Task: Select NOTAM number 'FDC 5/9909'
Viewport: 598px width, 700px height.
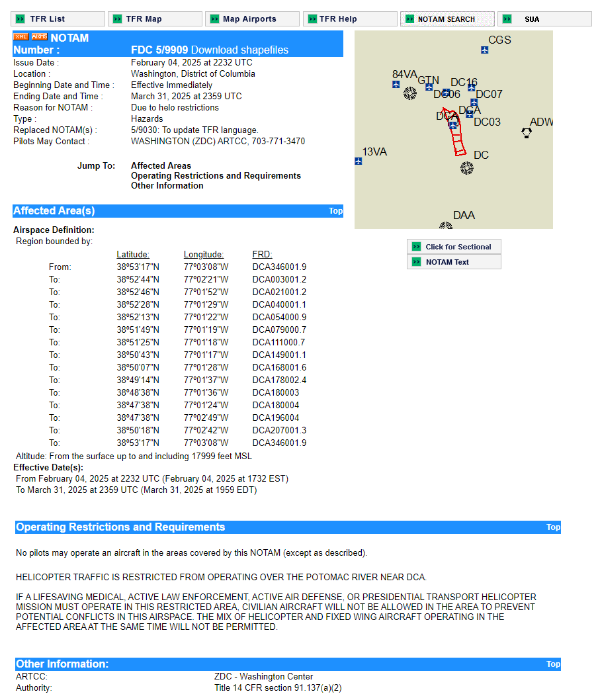Action: click(159, 50)
